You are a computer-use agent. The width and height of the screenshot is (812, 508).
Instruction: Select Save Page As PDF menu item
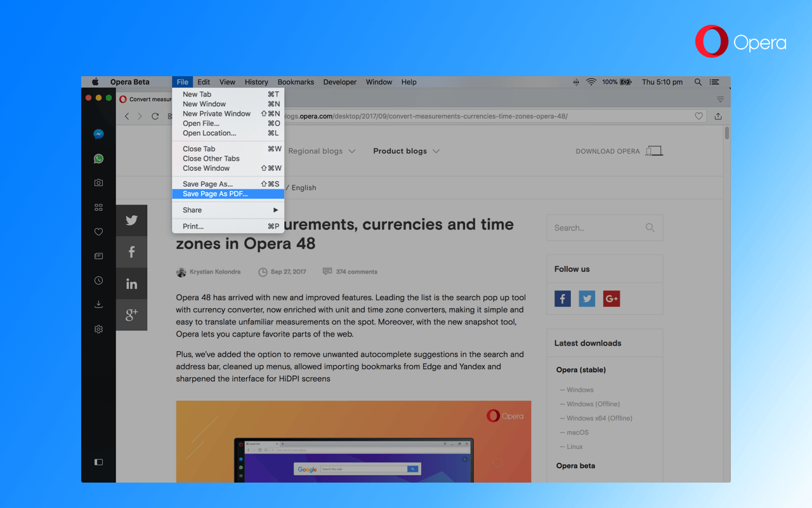point(215,194)
